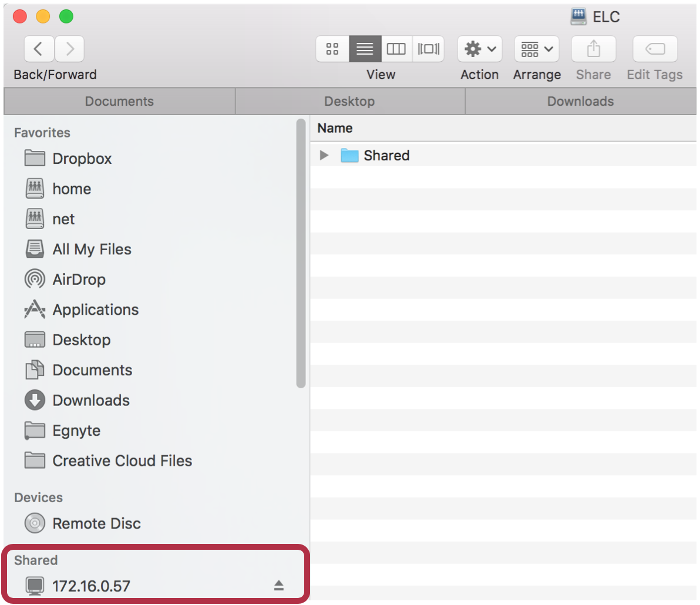Switch to icon view
The image size is (700, 605).
(332, 49)
